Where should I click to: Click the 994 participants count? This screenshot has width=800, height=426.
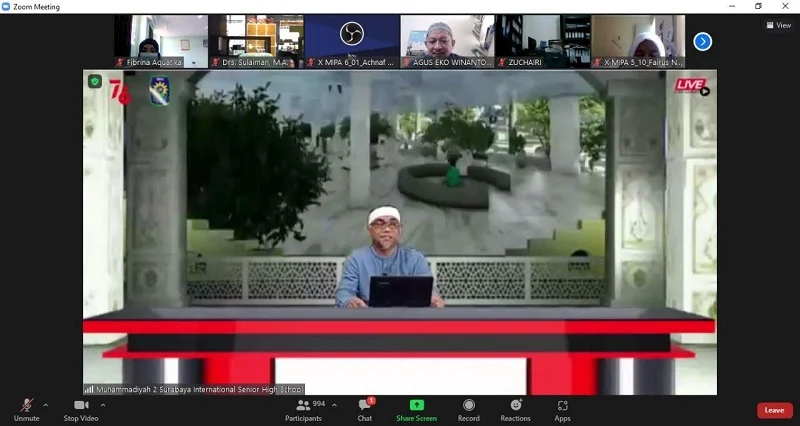319,404
